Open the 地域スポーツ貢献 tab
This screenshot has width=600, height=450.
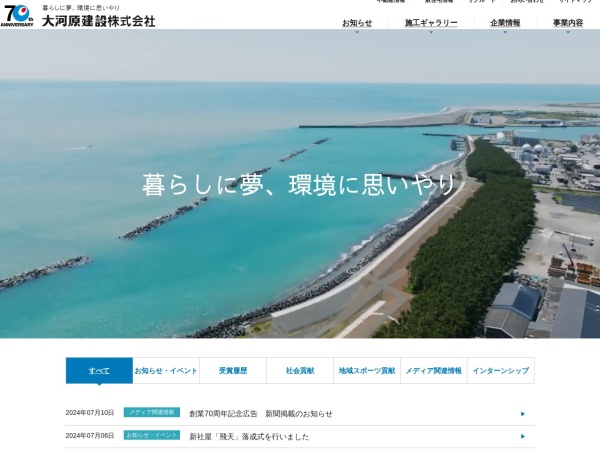(367, 370)
